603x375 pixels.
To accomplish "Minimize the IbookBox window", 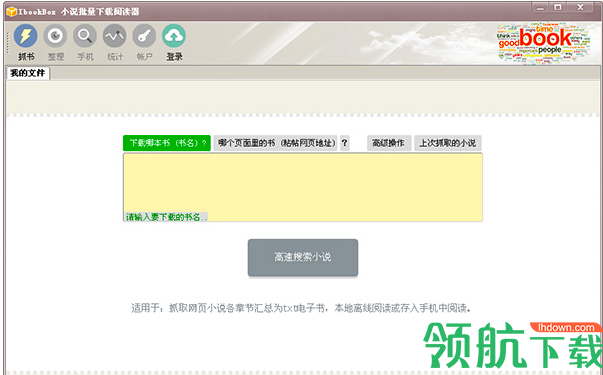I will 541,8.
